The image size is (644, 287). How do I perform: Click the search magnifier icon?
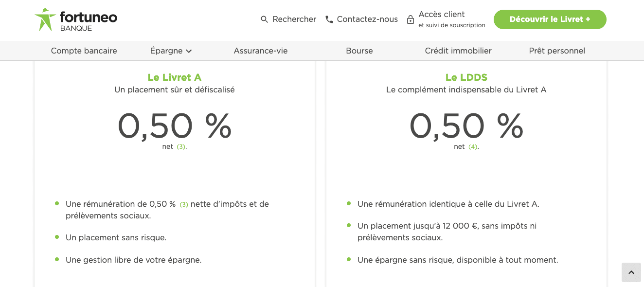265,19
